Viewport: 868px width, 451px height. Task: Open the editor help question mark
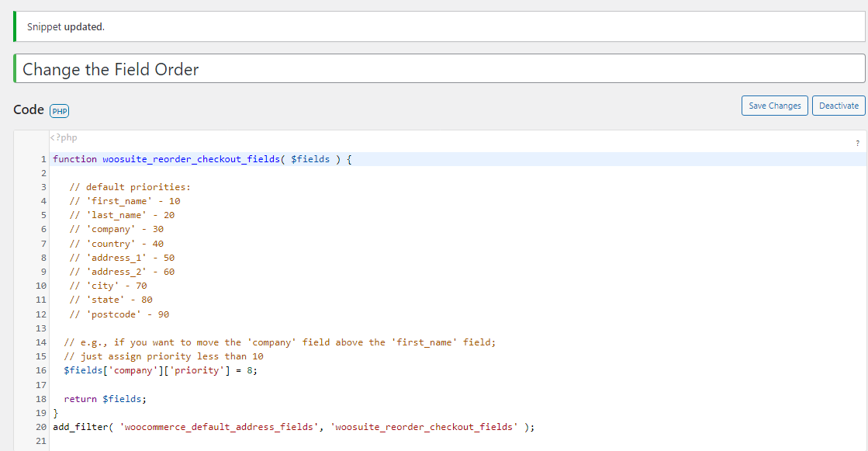coord(857,144)
